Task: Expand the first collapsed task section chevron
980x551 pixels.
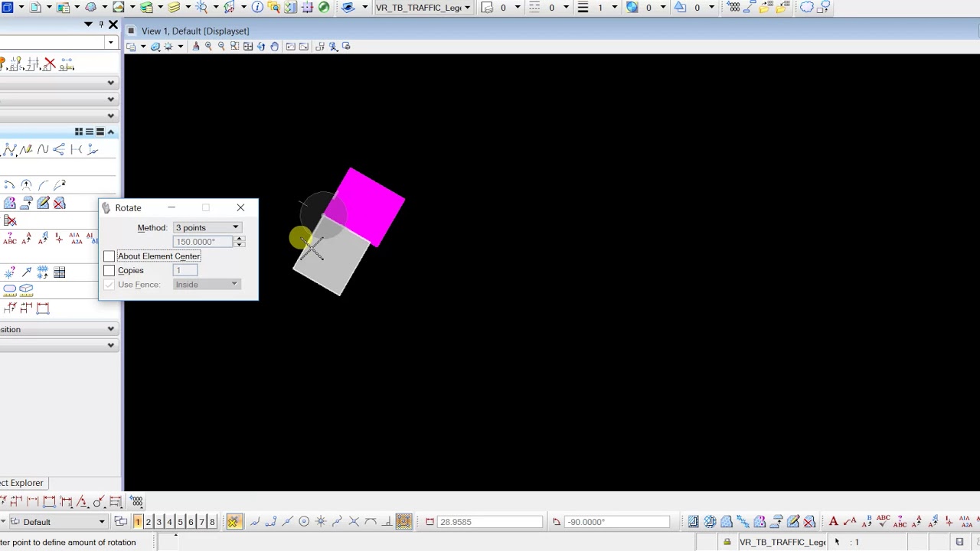Action: click(x=110, y=83)
